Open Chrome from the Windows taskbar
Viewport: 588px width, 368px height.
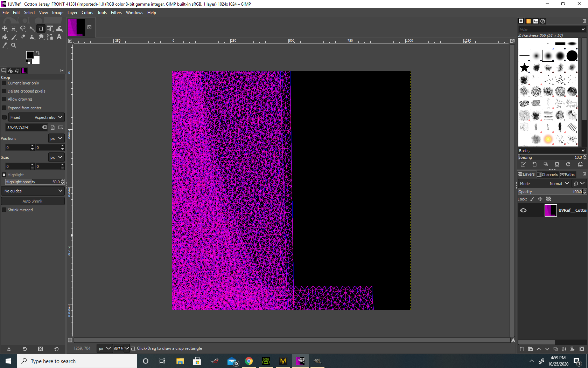tap(249, 361)
